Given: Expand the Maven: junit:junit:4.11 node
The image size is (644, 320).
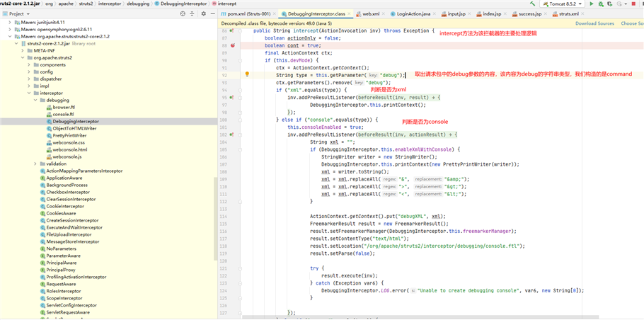Looking at the screenshot, I should tap(9, 22).
